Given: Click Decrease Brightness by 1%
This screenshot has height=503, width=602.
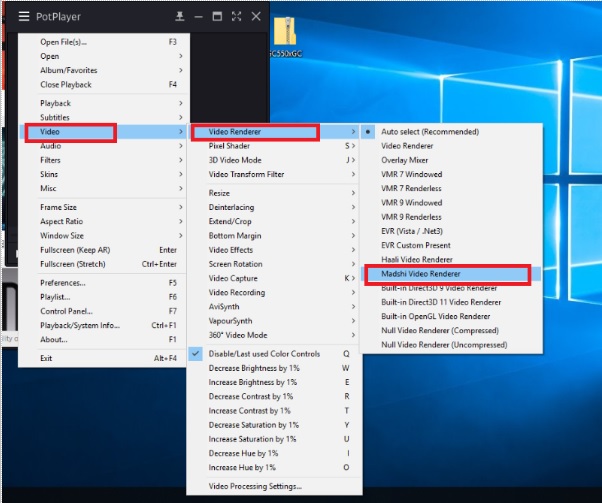Looking at the screenshot, I should pyautogui.click(x=275, y=368).
